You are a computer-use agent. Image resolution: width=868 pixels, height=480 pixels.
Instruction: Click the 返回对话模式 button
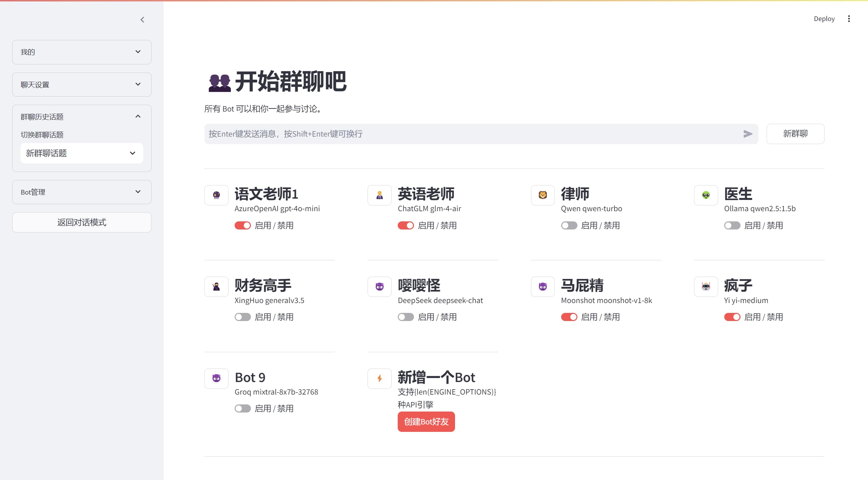coord(82,222)
